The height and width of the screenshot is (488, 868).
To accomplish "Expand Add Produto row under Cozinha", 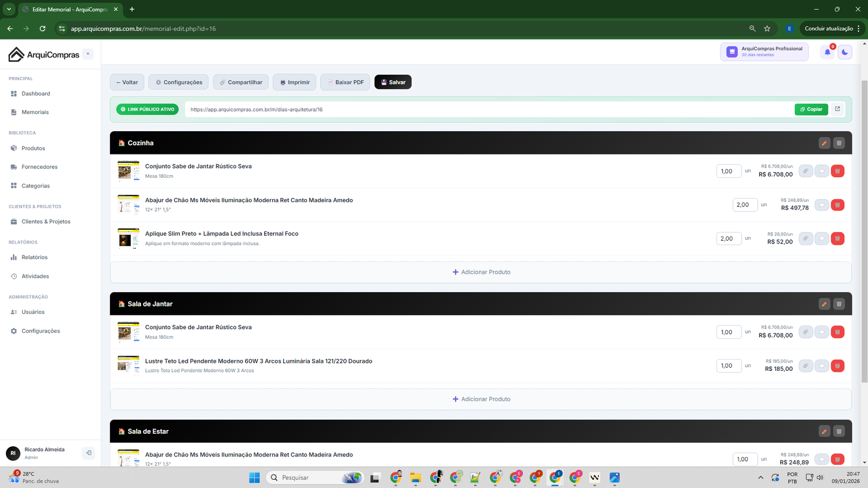I will point(481,272).
